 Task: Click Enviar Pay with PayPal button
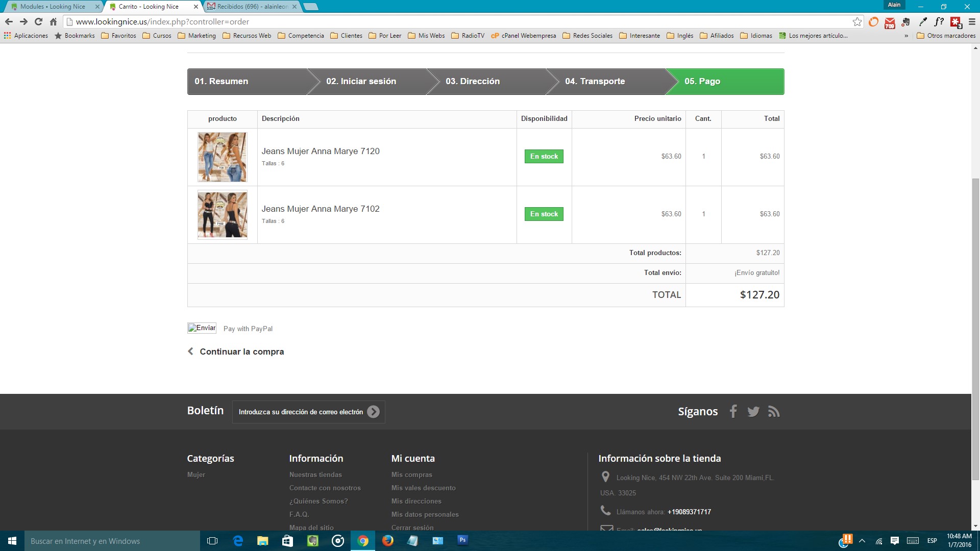pos(202,328)
